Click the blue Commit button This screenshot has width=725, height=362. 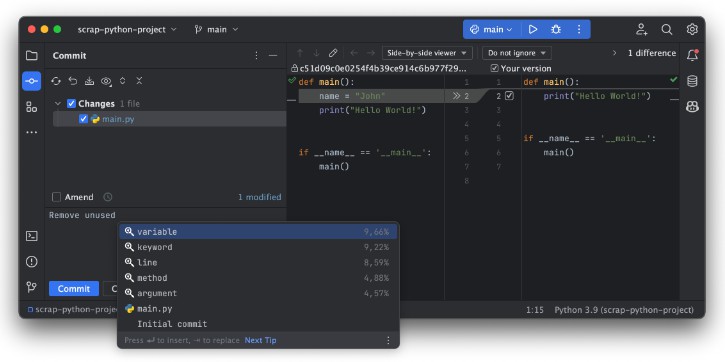pyautogui.click(x=74, y=288)
